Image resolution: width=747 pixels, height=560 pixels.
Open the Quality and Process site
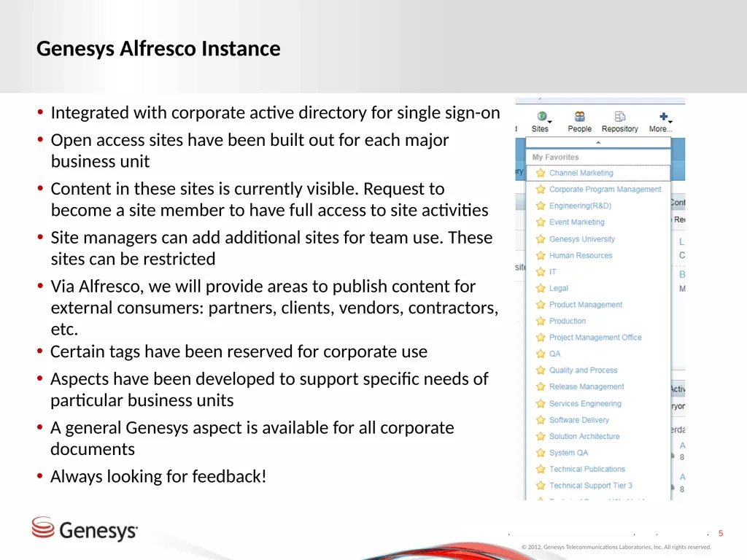pyautogui.click(x=583, y=370)
